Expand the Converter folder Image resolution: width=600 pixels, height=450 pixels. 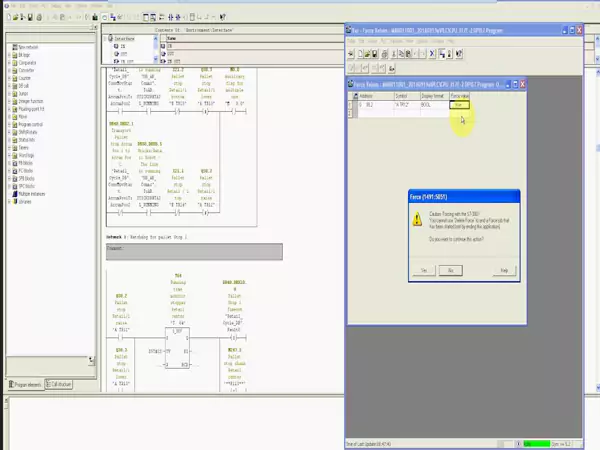point(9,70)
